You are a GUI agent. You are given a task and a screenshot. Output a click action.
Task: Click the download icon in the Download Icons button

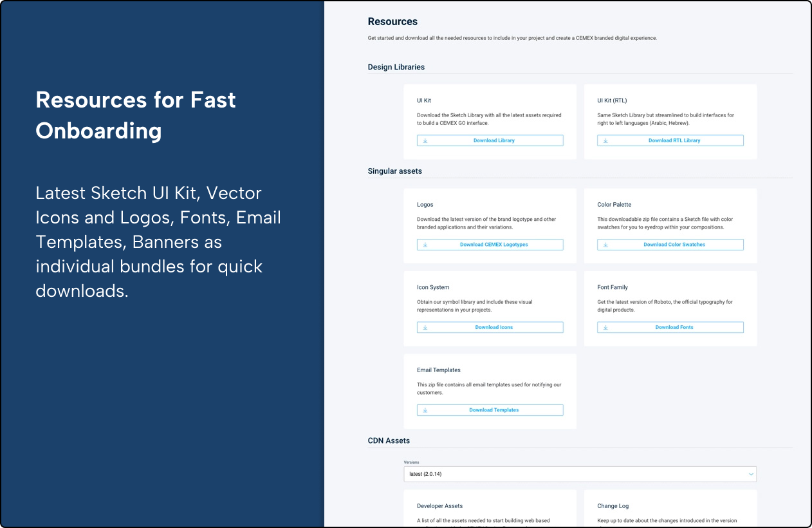tap(425, 327)
